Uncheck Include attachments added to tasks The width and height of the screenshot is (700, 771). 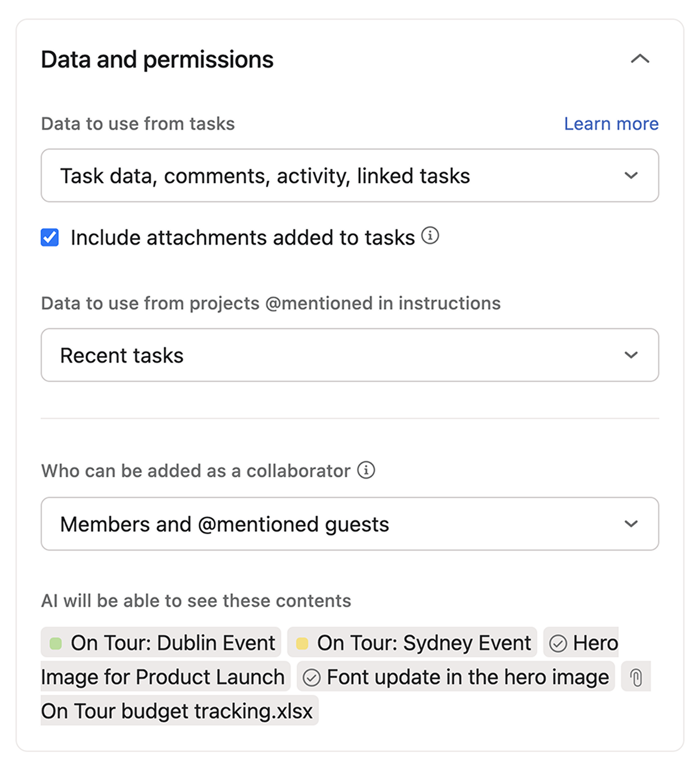pos(49,237)
